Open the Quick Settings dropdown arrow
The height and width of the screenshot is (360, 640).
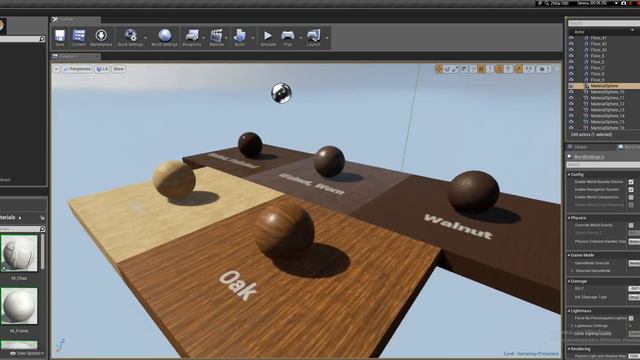(146, 38)
